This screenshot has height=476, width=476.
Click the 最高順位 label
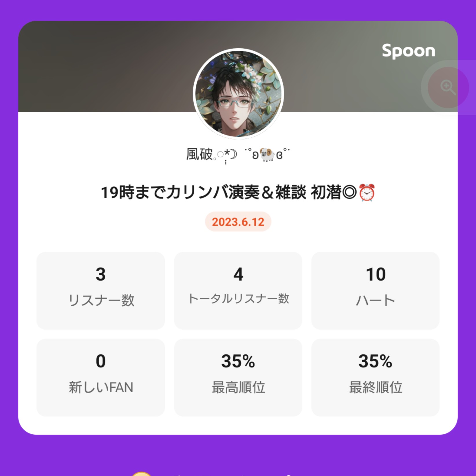[x=238, y=387]
